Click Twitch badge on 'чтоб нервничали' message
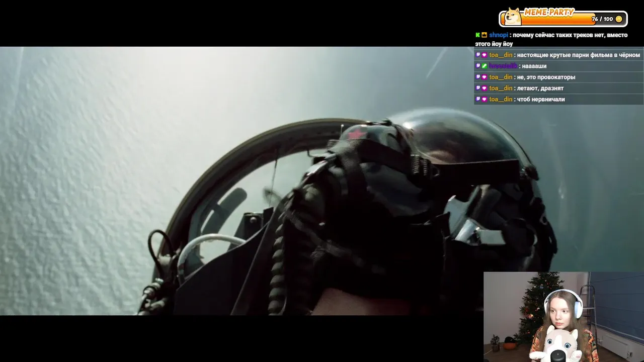Screen dimensions: 644x362 click(478, 100)
